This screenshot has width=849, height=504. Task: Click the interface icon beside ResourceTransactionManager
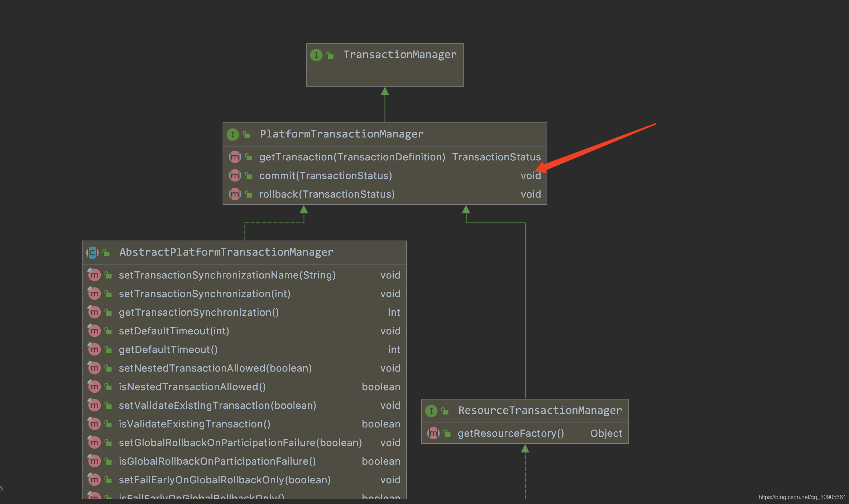432,411
